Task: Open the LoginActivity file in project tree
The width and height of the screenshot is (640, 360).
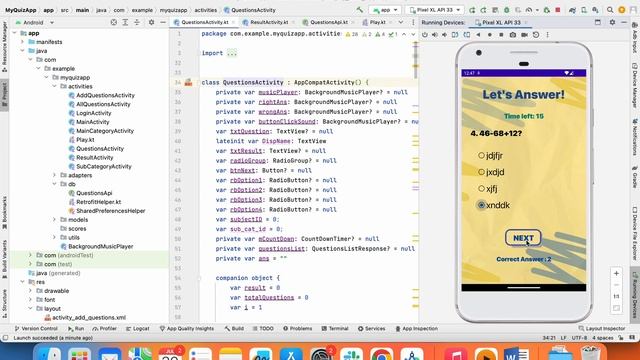Action: (x=93, y=113)
